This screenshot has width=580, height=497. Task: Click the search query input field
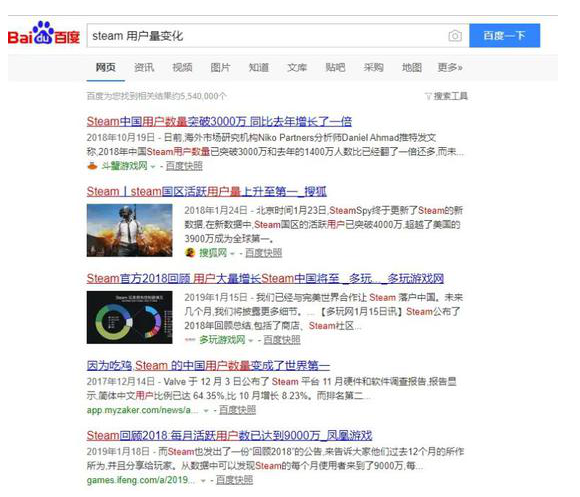click(266, 36)
